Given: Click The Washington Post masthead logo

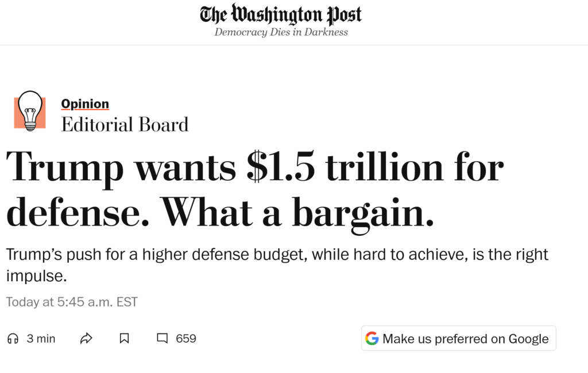Looking at the screenshot, I should tap(280, 14).
